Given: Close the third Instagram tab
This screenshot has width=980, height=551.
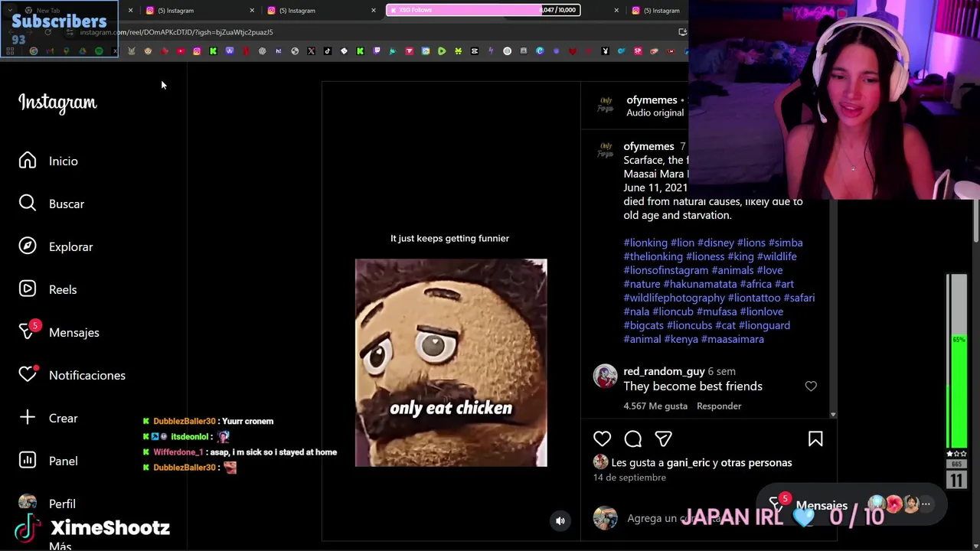Looking at the screenshot, I should tap(374, 10).
